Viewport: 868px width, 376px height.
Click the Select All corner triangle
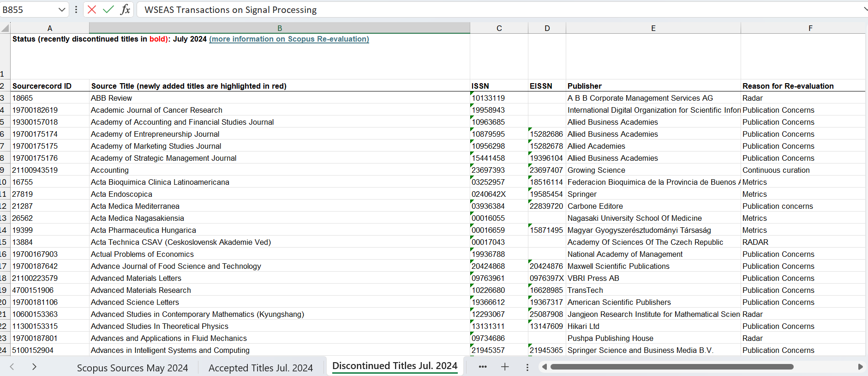5,28
